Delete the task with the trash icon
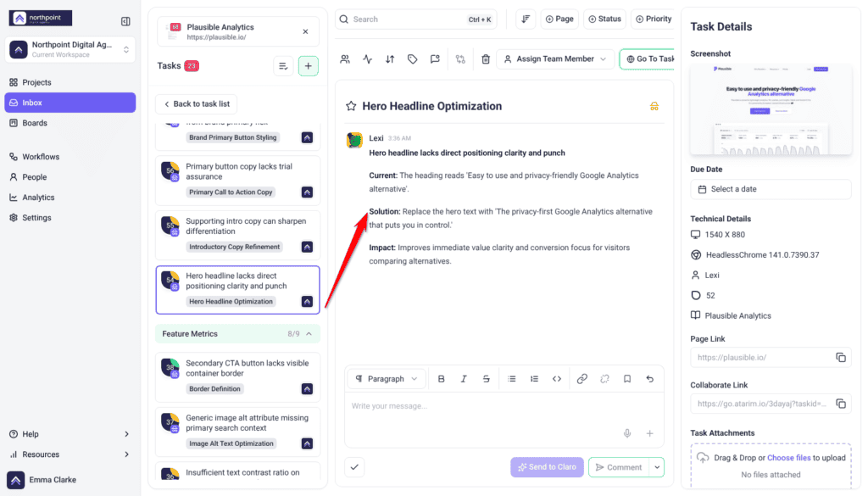Viewport: 868px width, 496px height. coord(486,59)
